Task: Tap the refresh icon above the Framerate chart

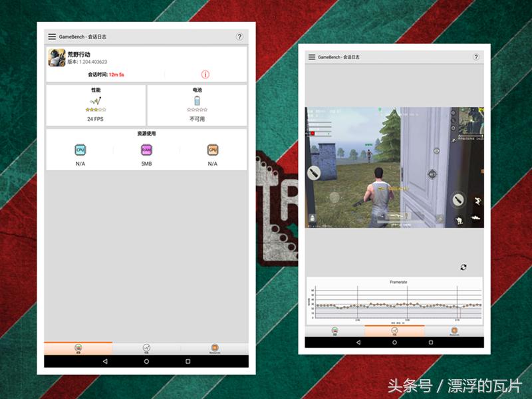Action: (464, 265)
